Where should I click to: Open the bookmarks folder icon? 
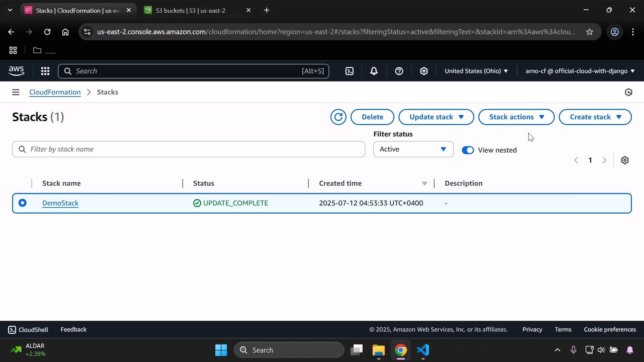(37, 51)
